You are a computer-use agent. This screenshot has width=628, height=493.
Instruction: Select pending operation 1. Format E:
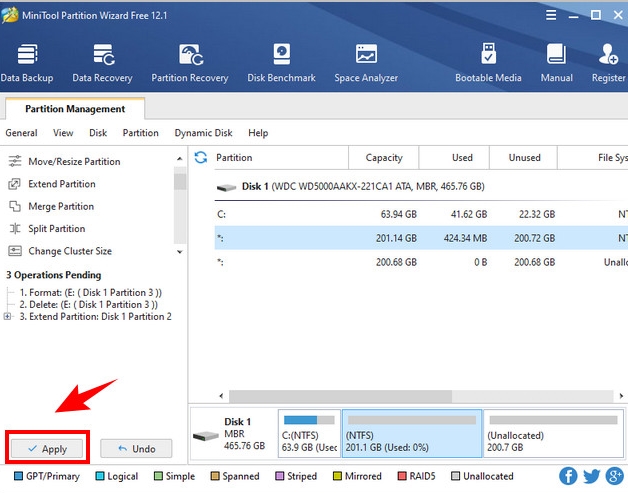coord(91,293)
